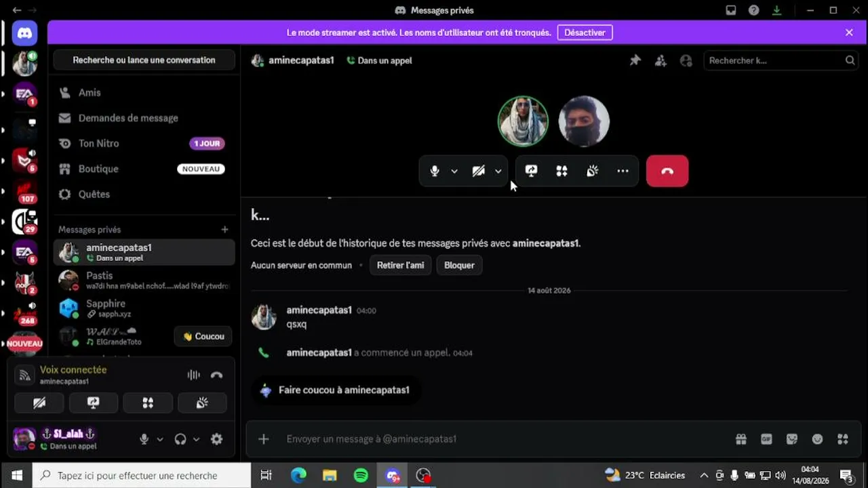
Task: Dismiss the streamer mode banner
Action: click(x=849, y=33)
